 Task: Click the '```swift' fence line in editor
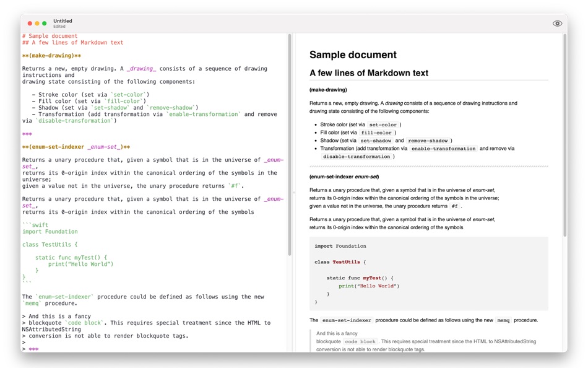[x=35, y=225]
